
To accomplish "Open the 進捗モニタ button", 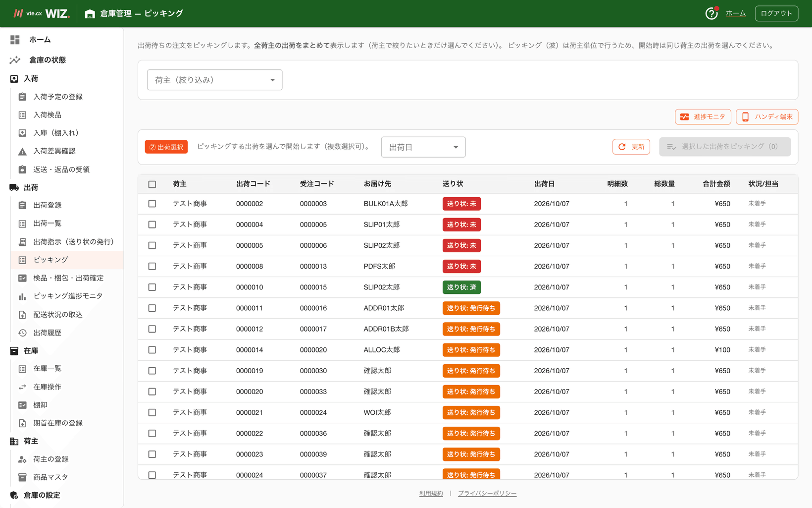I will pos(703,117).
